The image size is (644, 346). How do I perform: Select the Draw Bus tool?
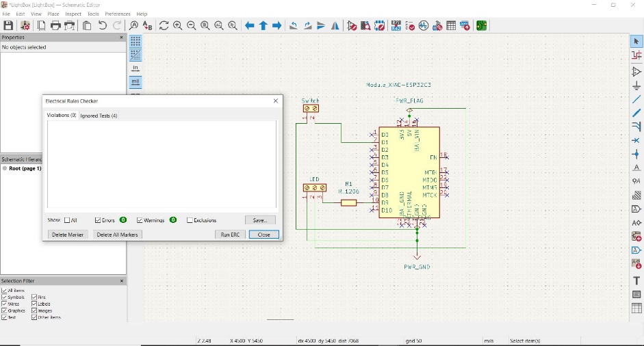click(636, 113)
